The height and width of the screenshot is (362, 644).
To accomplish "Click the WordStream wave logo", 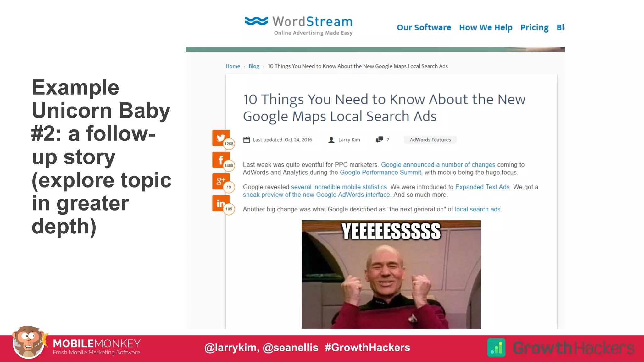I will 256,21.
